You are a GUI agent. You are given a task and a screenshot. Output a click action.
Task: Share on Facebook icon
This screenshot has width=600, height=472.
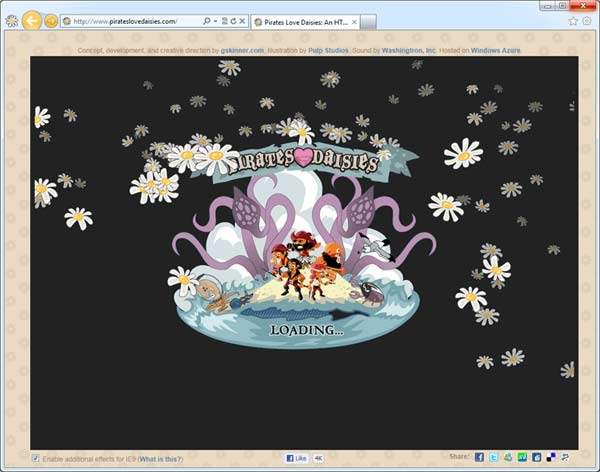pyautogui.click(x=479, y=457)
